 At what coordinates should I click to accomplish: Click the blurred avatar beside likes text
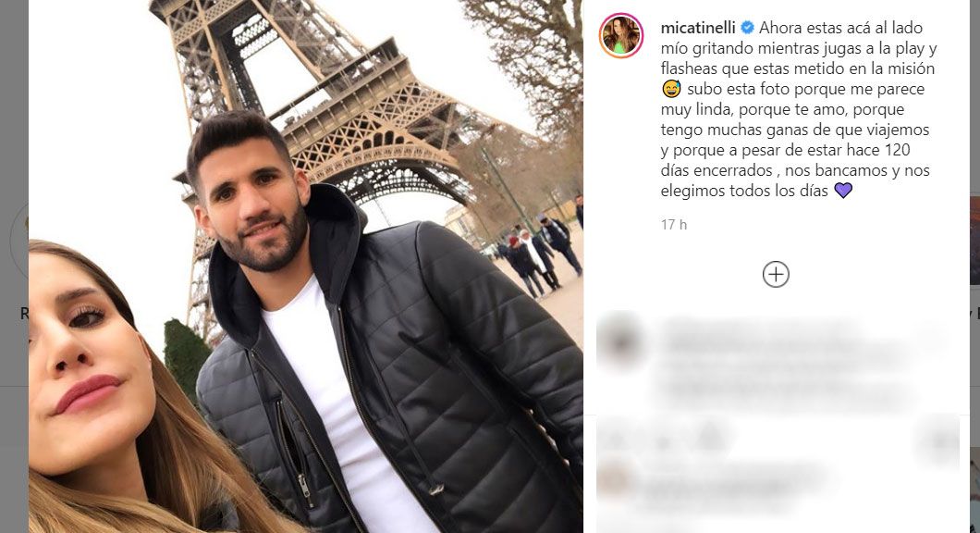(614, 480)
